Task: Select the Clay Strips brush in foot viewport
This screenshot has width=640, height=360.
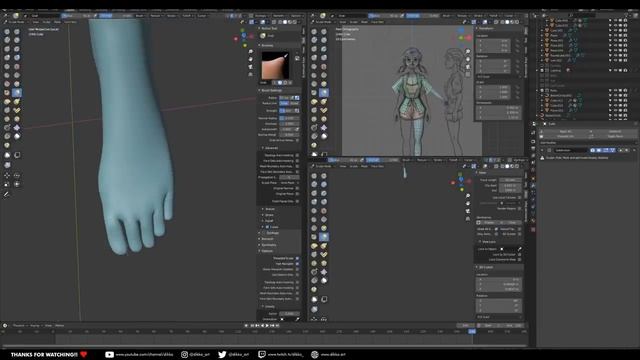Action: click(17, 40)
